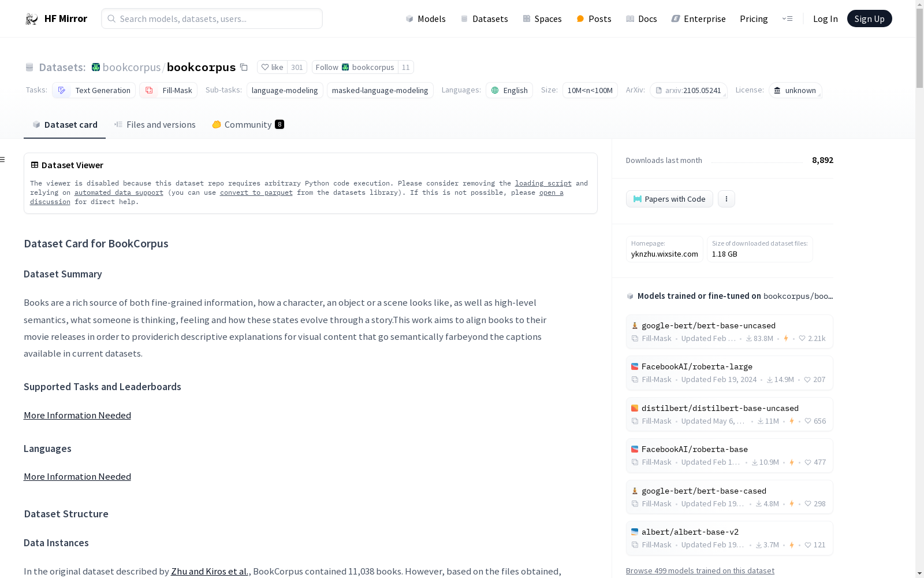Click the Dataset Viewer table icon
This screenshot has width=924, height=578.
click(35, 165)
